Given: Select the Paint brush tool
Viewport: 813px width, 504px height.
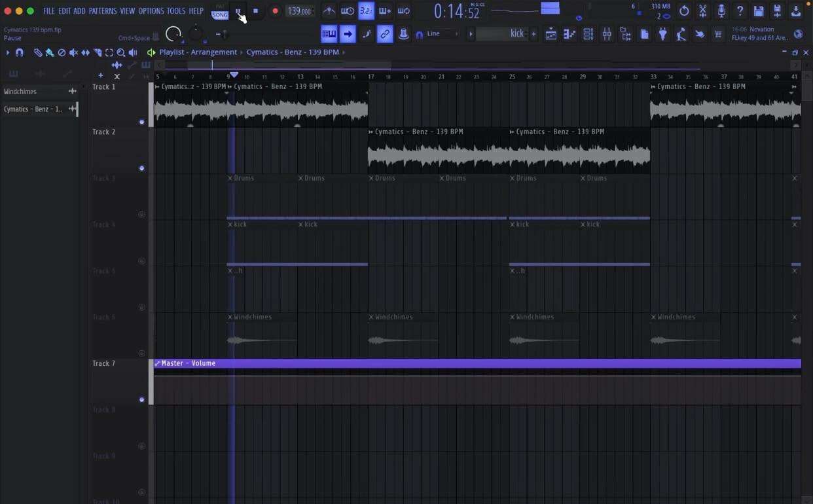Looking at the screenshot, I should (x=50, y=52).
